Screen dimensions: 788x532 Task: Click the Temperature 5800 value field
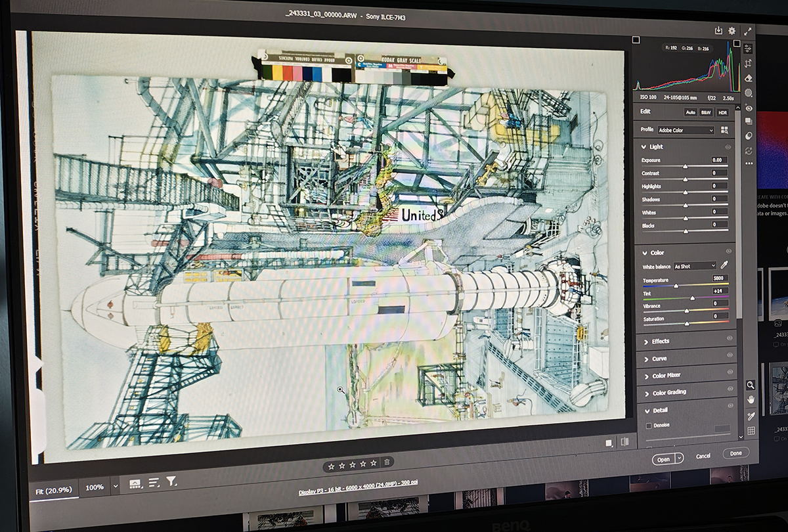point(720,279)
